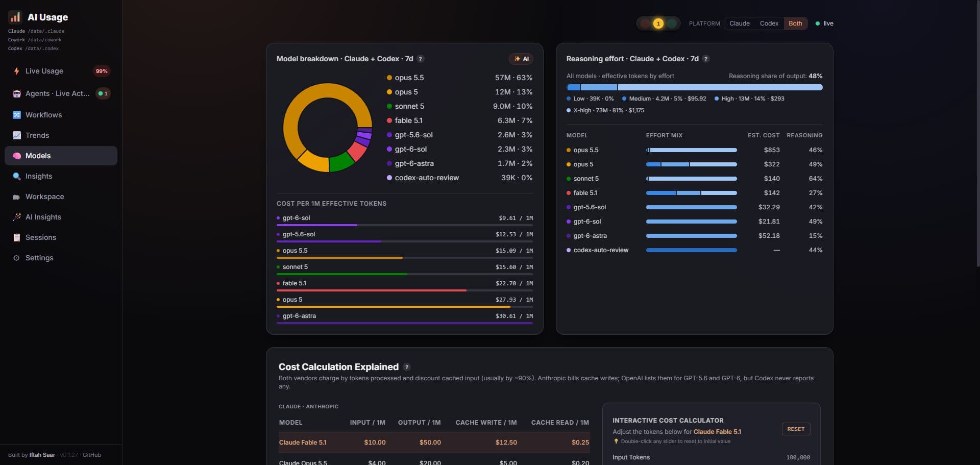This screenshot has width=980, height=465.
Task: Go to the Models page
Action: pyautogui.click(x=61, y=156)
